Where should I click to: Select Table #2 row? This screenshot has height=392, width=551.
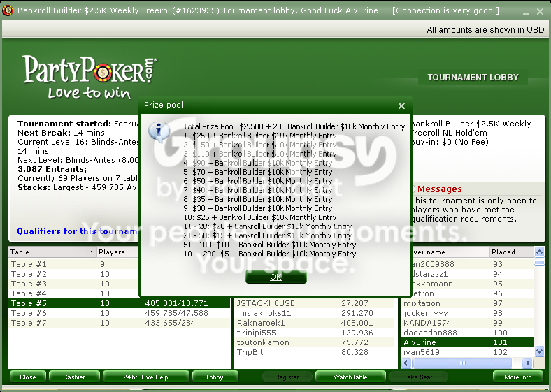coord(74,274)
